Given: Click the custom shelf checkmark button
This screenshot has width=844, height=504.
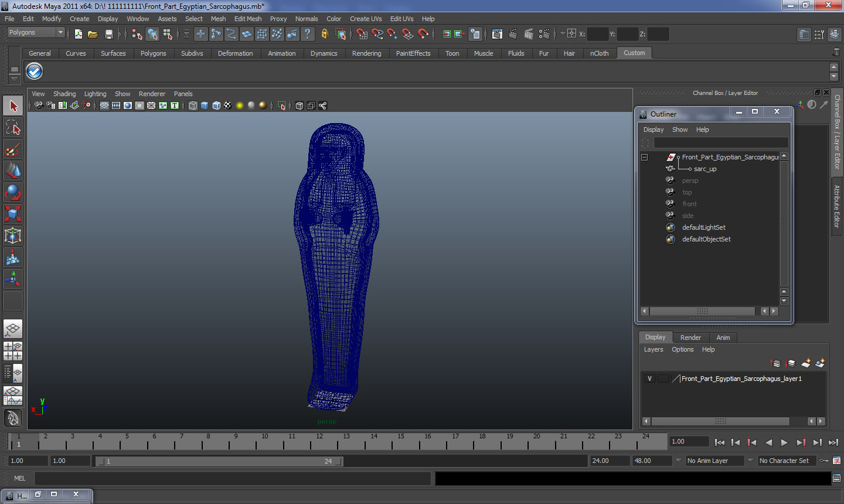Looking at the screenshot, I should (35, 71).
